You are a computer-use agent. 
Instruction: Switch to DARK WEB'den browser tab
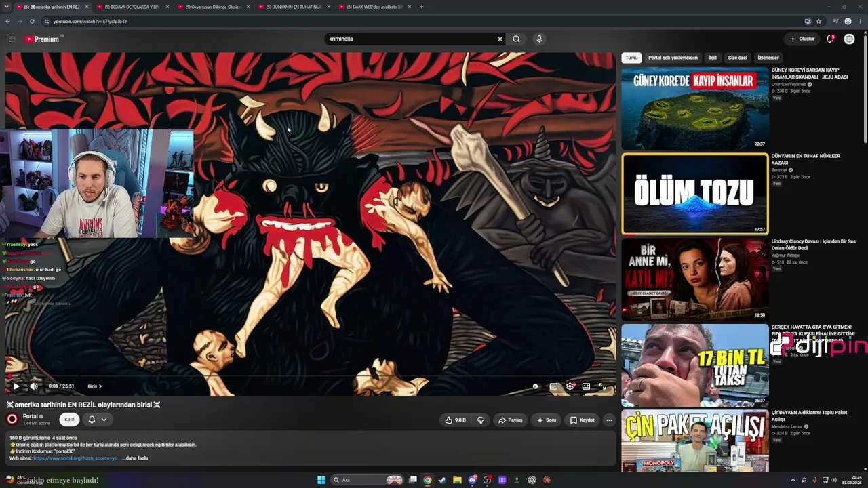pyautogui.click(x=374, y=7)
